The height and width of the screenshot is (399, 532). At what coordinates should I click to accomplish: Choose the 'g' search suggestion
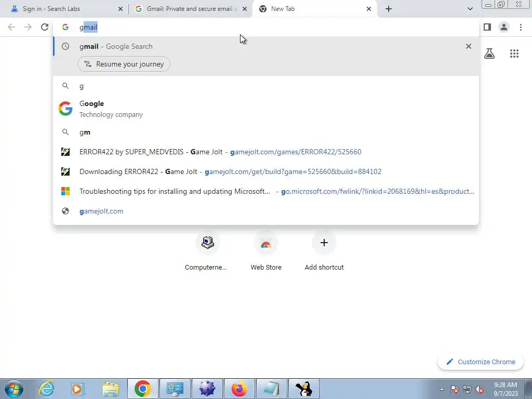[x=266, y=86]
